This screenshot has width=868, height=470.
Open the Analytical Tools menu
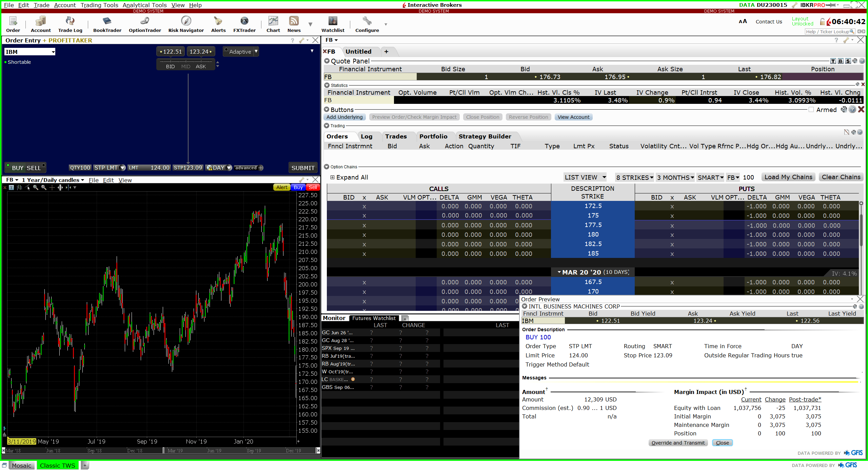(144, 5)
